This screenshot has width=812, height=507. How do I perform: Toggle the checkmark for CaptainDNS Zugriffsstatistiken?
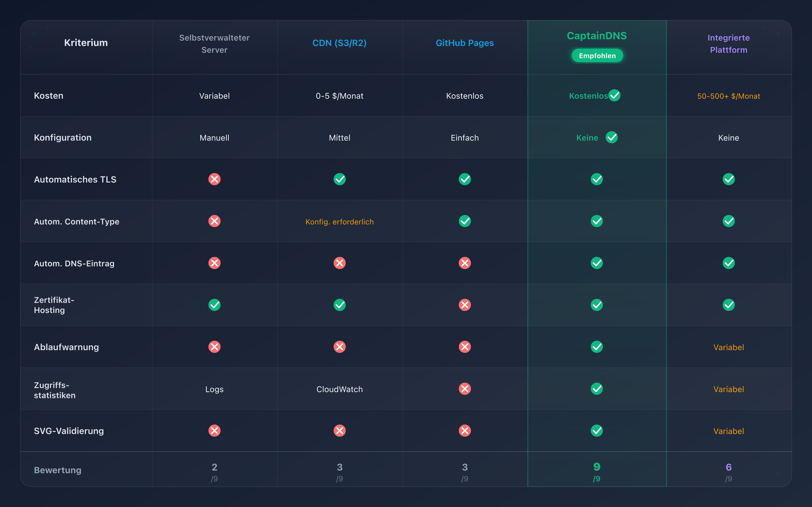(x=597, y=389)
